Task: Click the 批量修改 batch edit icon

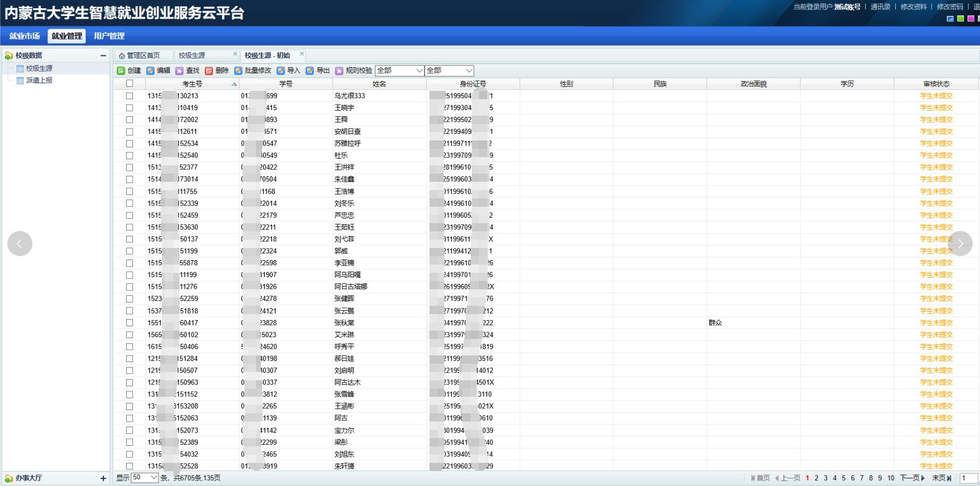Action: [238, 71]
